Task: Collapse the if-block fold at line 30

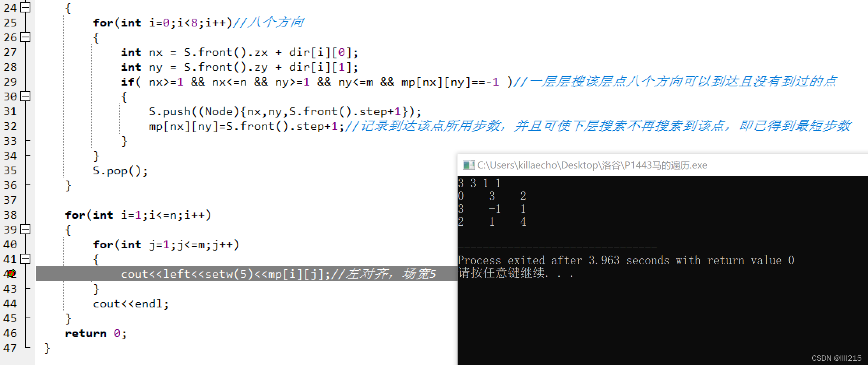Action: pos(25,97)
